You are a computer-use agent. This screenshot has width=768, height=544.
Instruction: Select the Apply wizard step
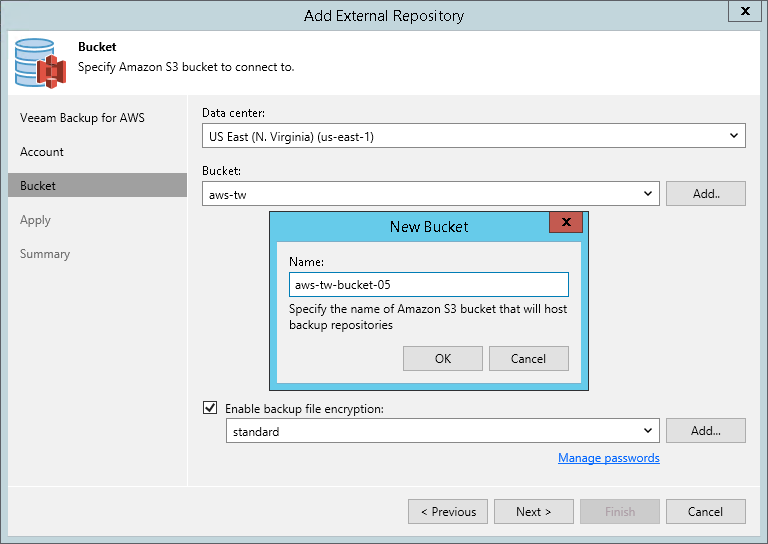(35, 220)
